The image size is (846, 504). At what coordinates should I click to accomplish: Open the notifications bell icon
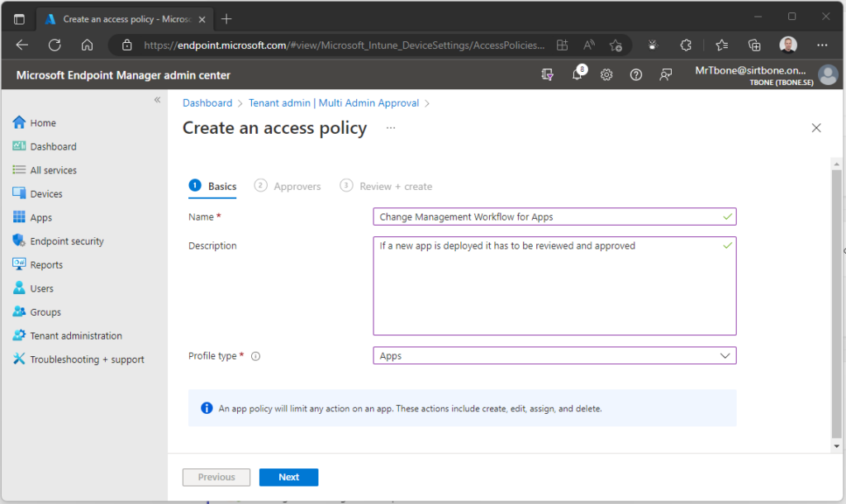(577, 75)
